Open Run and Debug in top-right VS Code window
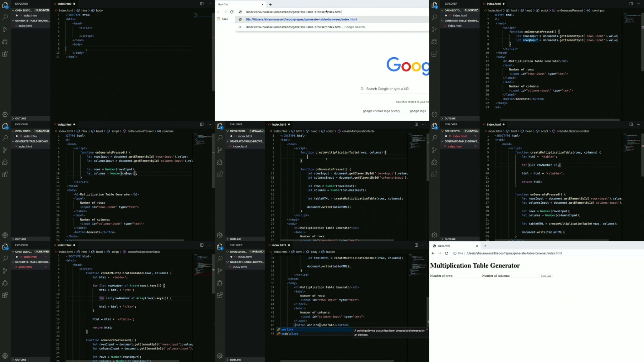 point(434,42)
